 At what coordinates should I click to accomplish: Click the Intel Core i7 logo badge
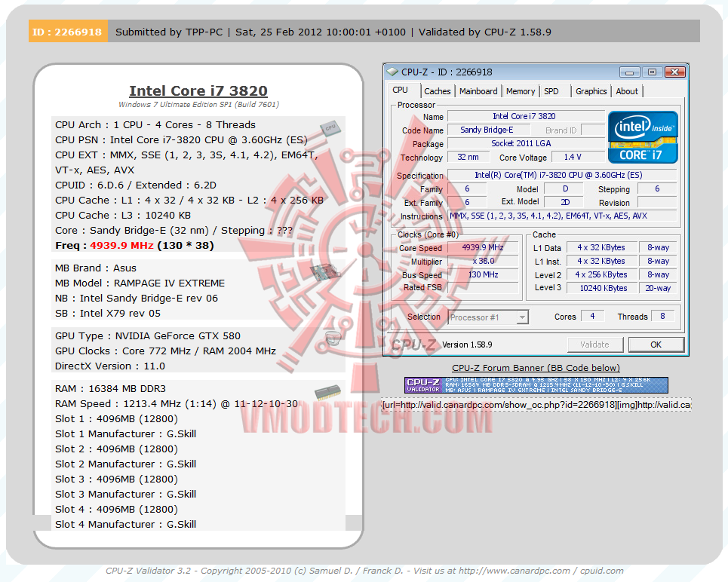coord(643,137)
